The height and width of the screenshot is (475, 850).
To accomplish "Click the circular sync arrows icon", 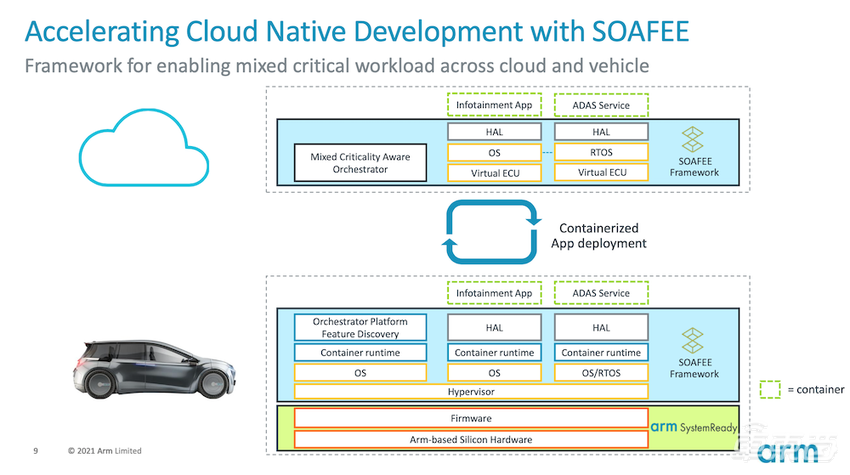I will (x=492, y=232).
